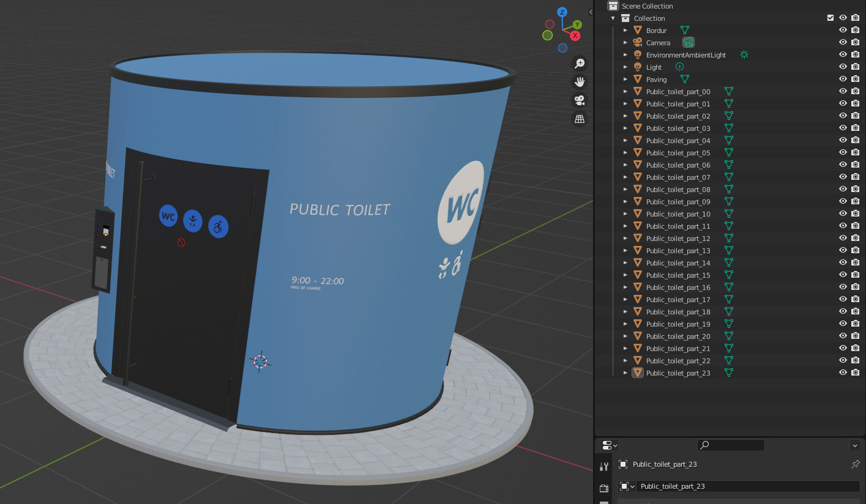Click the Collection name label

[x=649, y=18]
